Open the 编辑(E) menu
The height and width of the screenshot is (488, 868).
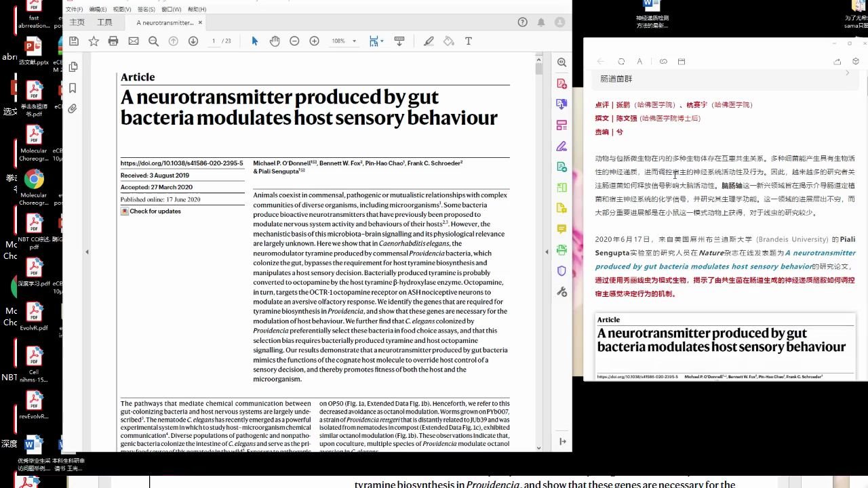click(x=98, y=9)
